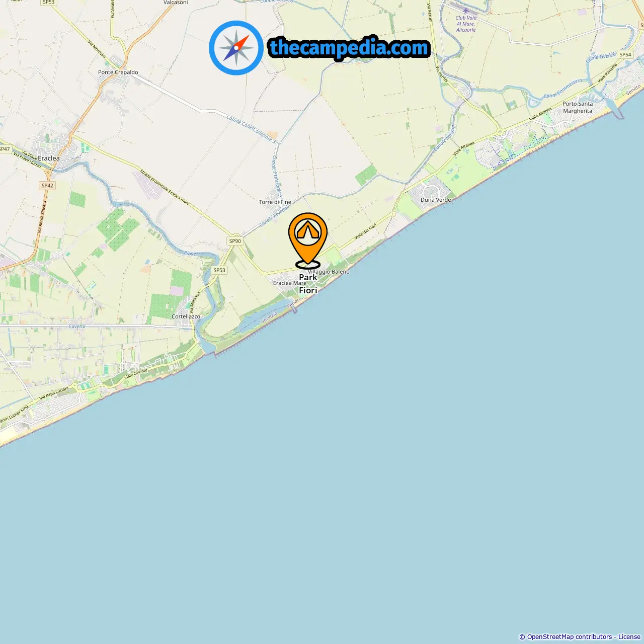Click the Club Volo Al Mare airfield icon

click(x=466, y=11)
